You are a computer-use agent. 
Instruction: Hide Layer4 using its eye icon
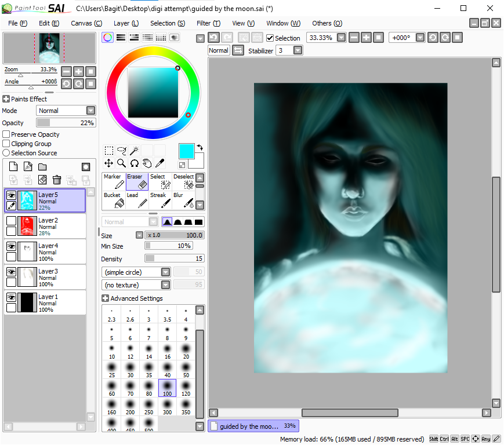(x=11, y=246)
